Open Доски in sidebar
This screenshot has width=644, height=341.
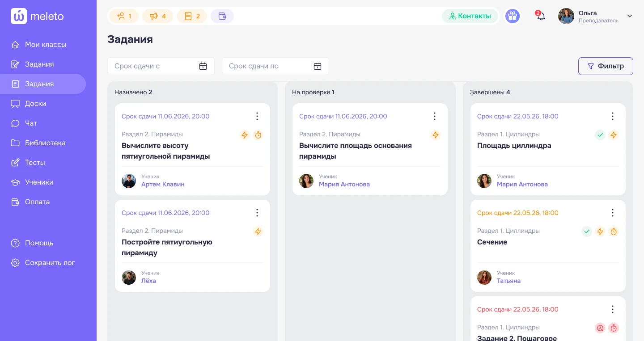43,104
